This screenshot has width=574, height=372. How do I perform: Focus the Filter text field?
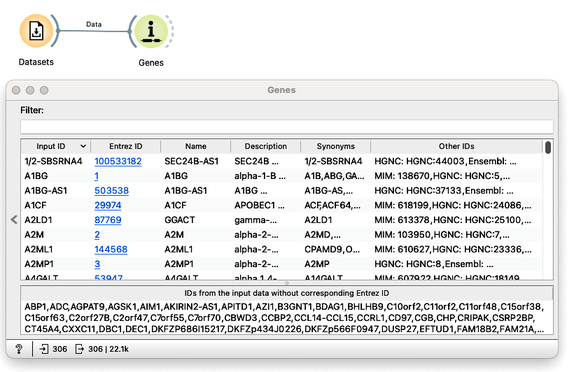(287, 127)
